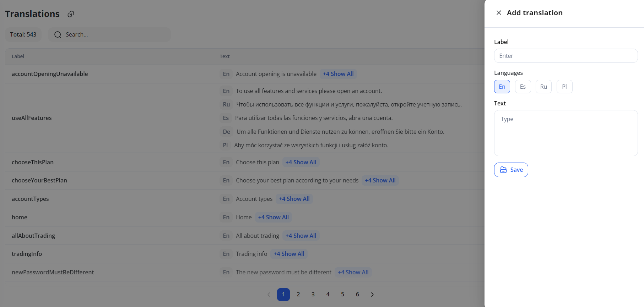
Task: Click 'The new password must be different' text
Action: click(283, 272)
